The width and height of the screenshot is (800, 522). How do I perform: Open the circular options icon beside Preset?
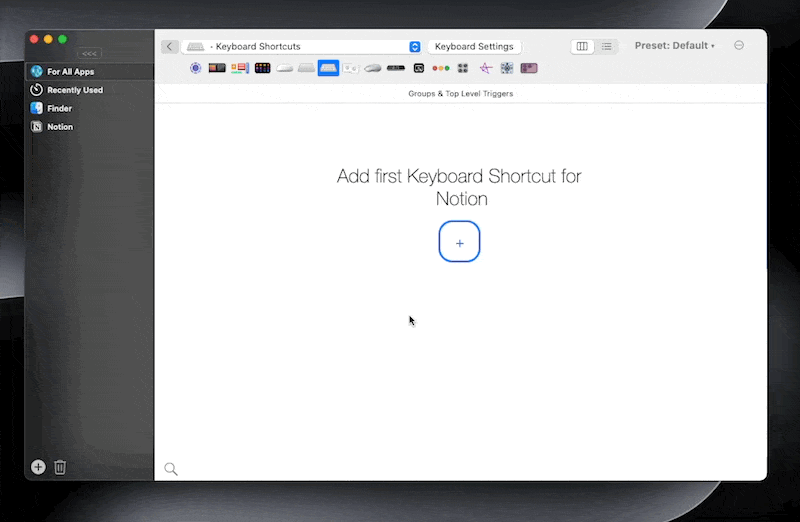[x=739, y=45]
